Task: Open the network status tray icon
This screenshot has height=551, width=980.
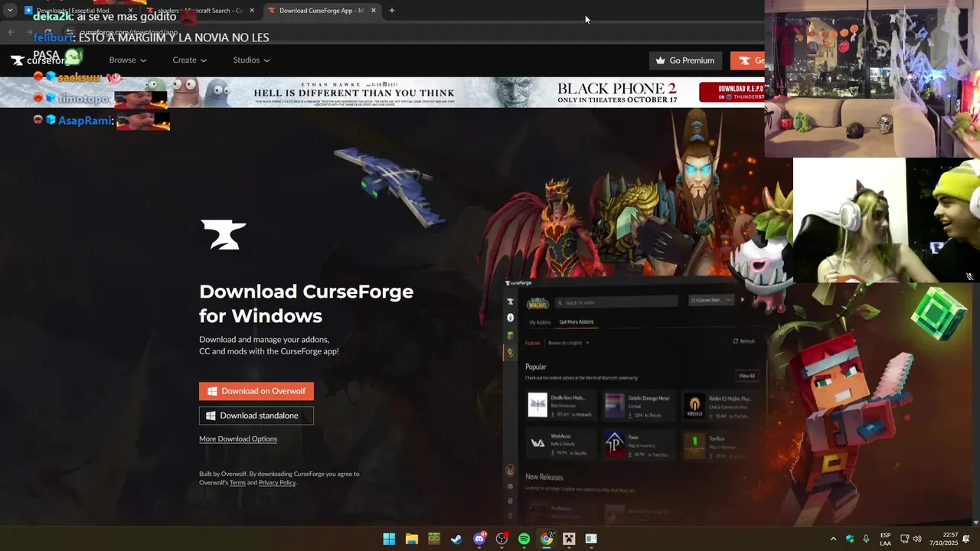Action: [x=904, y=539]
